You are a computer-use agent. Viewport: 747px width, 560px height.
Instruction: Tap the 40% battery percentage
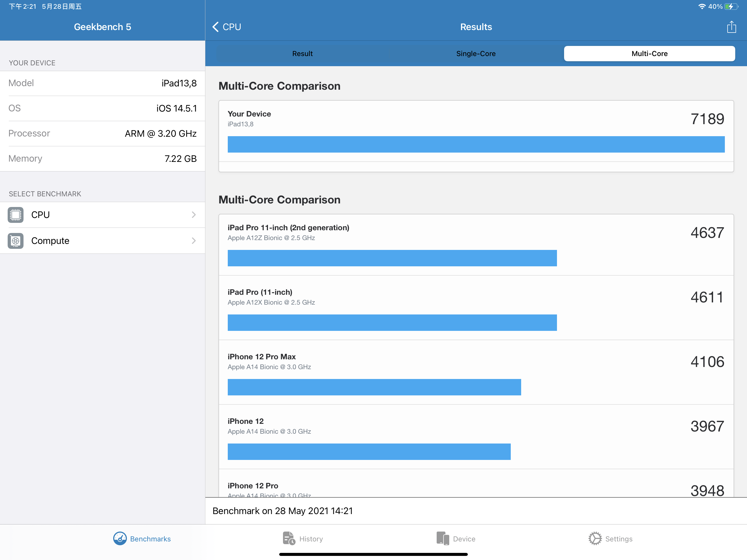coord(715,6)
